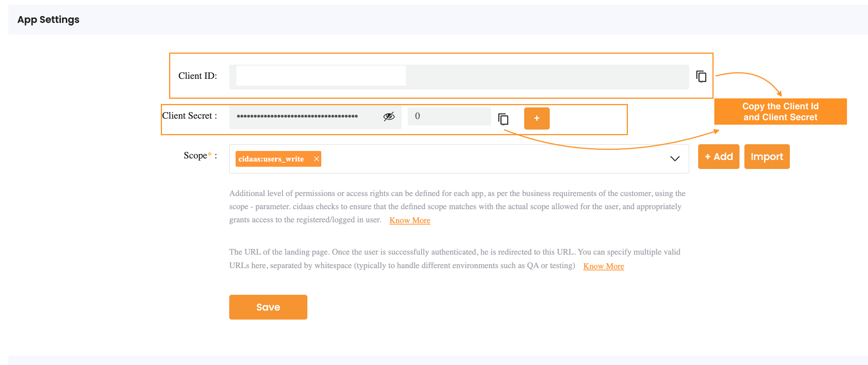Copy the Client ID value
Screen dimensions: 868x365
point(701,76)
